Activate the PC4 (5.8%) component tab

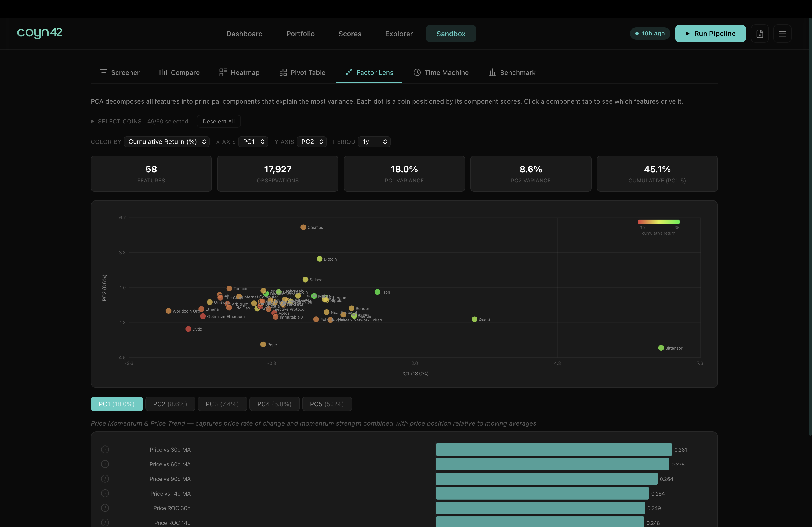tap(274, 404)
